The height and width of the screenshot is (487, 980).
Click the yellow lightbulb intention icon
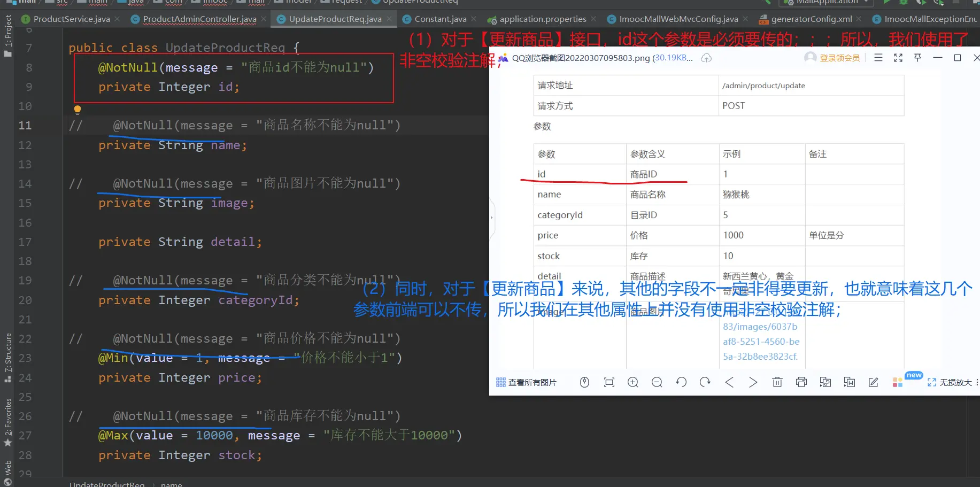[78, 110]
